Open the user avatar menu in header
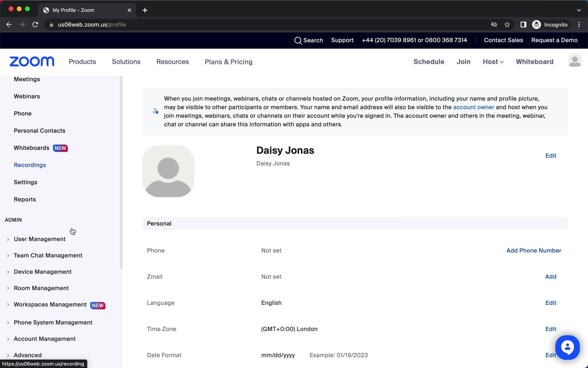Viewport: 588px width, 368px height. (575, 60)
